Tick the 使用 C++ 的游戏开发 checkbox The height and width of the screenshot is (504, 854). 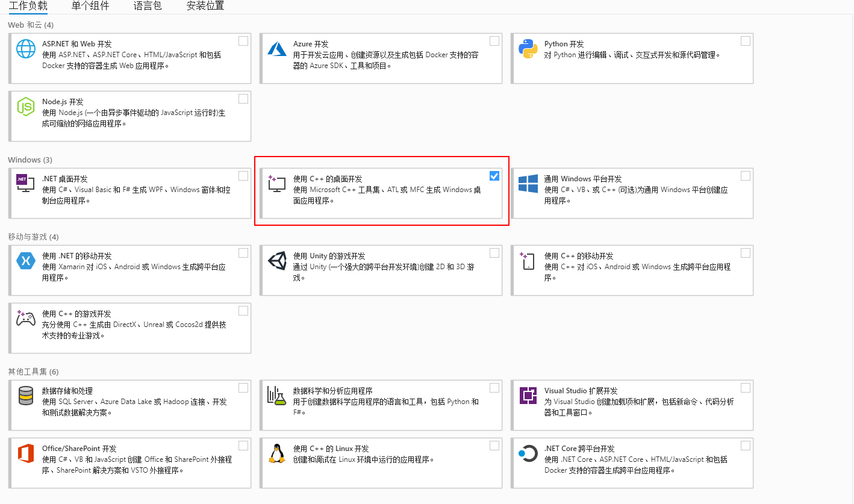click(243, 311)
